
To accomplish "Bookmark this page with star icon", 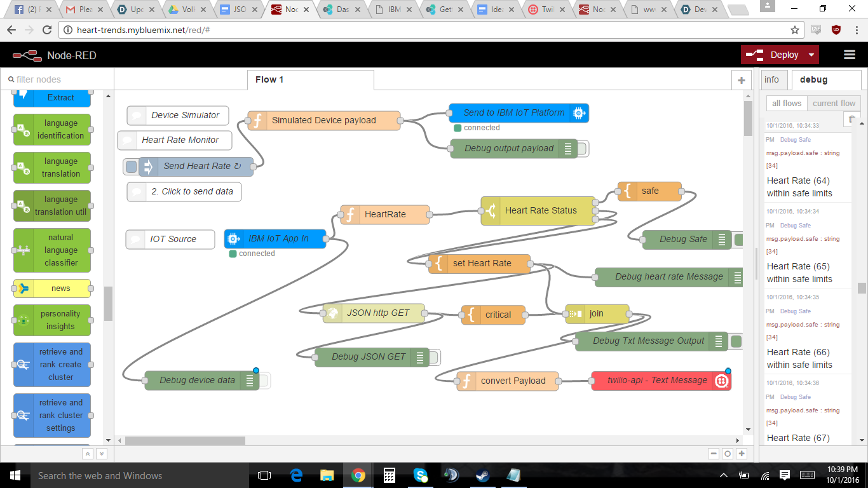I will click(x=795, y=30).
